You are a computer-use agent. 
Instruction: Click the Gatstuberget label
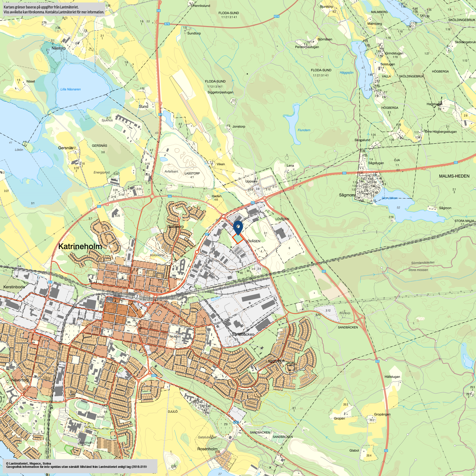pyautogui.click(x=207, y=437)
